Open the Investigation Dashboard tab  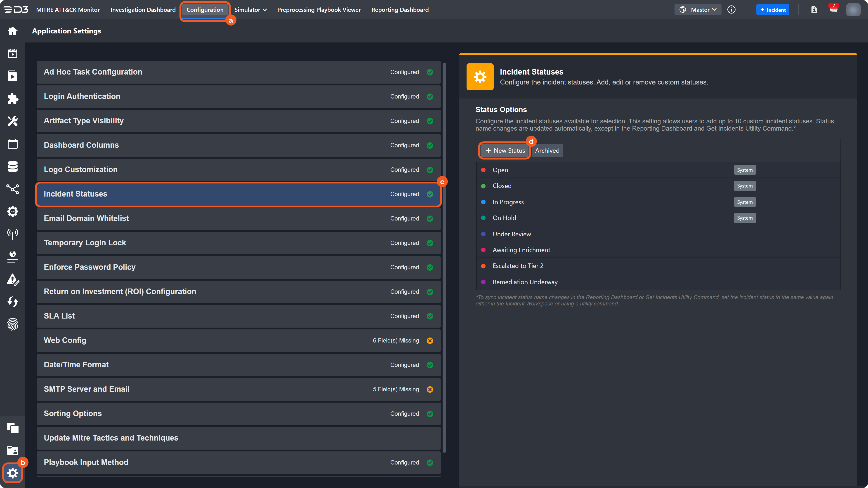point(143,10)
